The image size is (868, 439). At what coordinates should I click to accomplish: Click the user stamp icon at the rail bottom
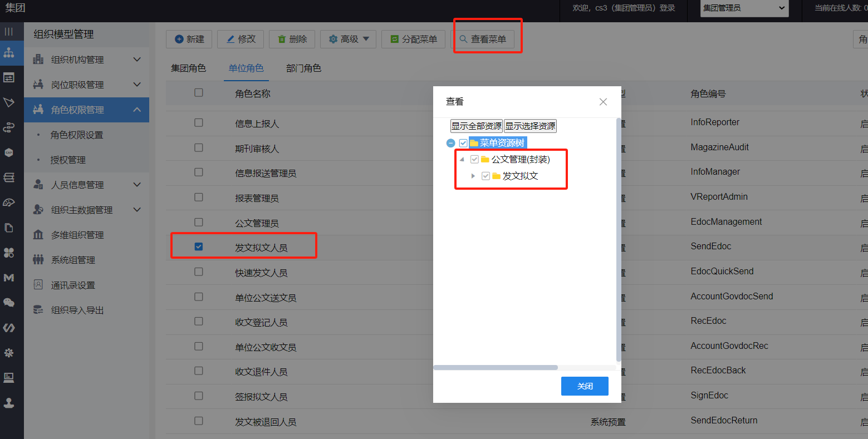(9, 403)
